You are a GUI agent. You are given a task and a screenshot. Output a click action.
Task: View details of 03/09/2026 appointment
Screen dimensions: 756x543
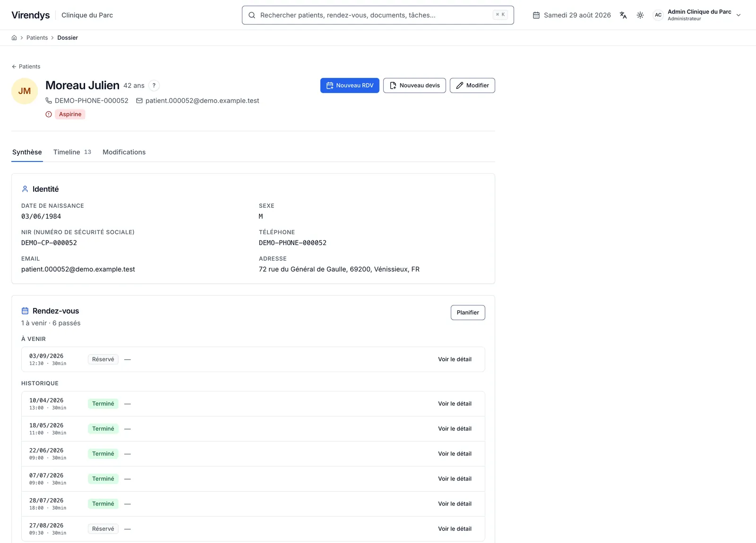tap(455, 359)
